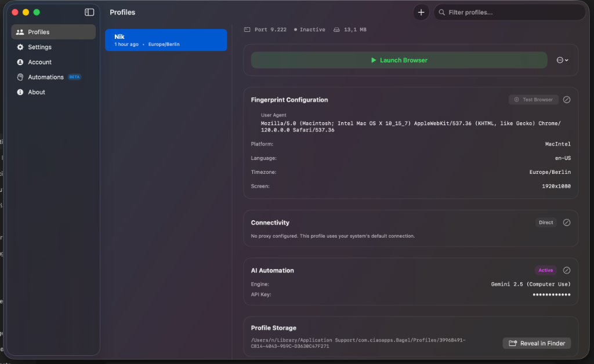Click Reveal in Finder for profile storage
This screenshot has height=364, width=594.
tap(537, 343)
